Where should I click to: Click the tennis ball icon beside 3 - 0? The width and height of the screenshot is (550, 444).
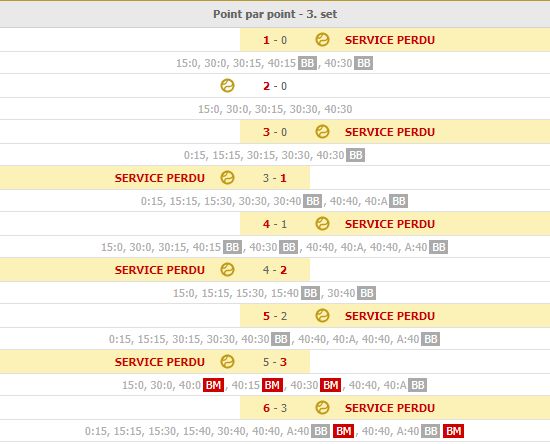pyautogui.click(x=322, y=132)
